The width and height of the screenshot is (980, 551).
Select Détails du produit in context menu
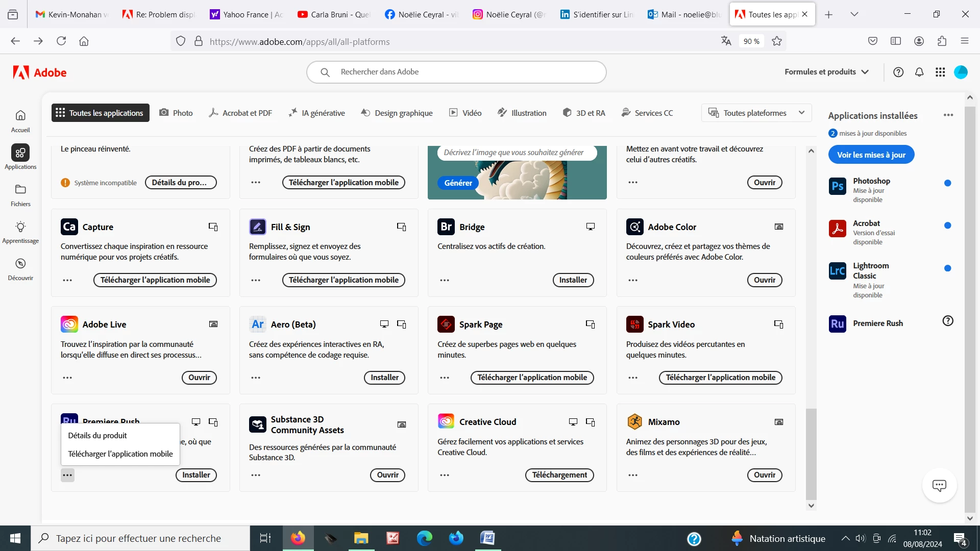tap(97, 435)
